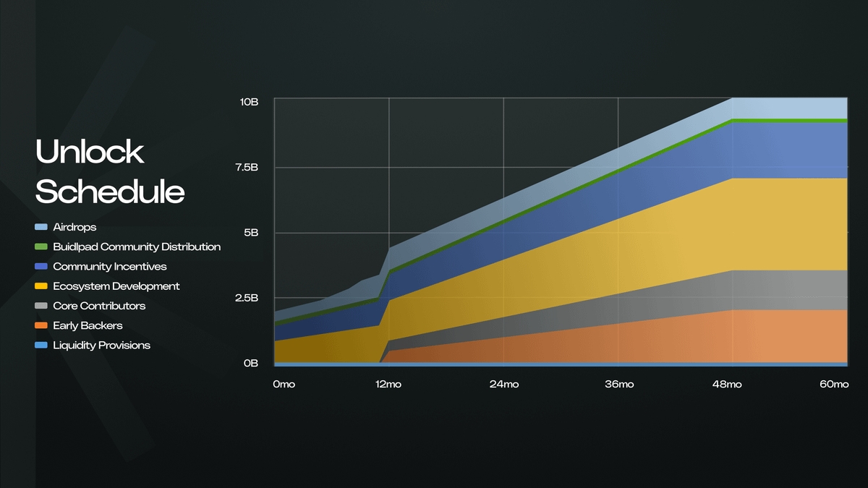
Task: Click the Ecosystem Development legend label
Action: (116, 286)
